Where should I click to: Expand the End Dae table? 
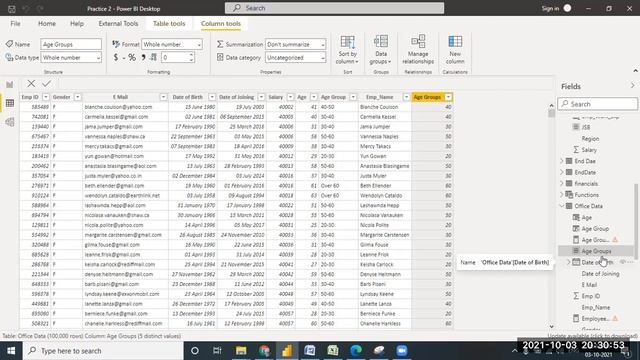coord(562,161)
